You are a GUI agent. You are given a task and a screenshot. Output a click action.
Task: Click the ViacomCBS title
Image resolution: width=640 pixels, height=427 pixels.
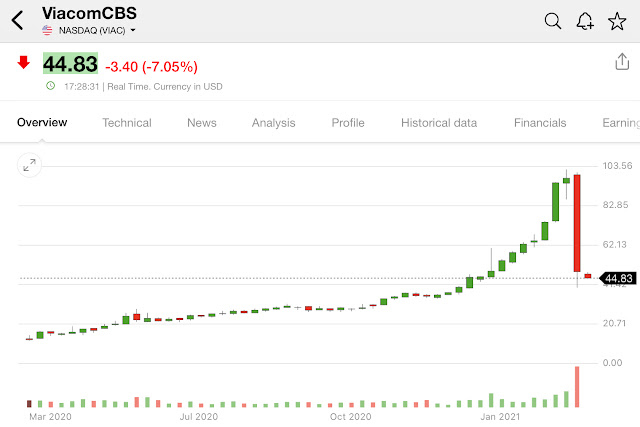point(89,13)
